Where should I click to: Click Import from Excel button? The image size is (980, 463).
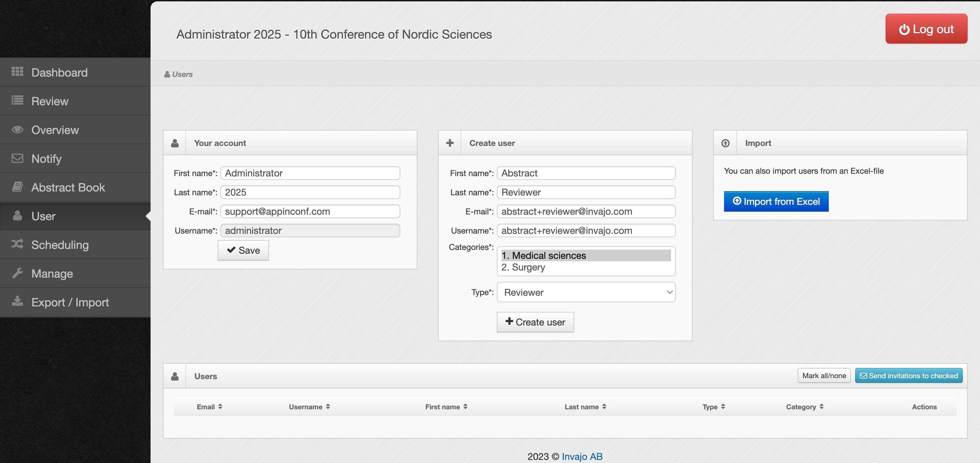point(776,201)
